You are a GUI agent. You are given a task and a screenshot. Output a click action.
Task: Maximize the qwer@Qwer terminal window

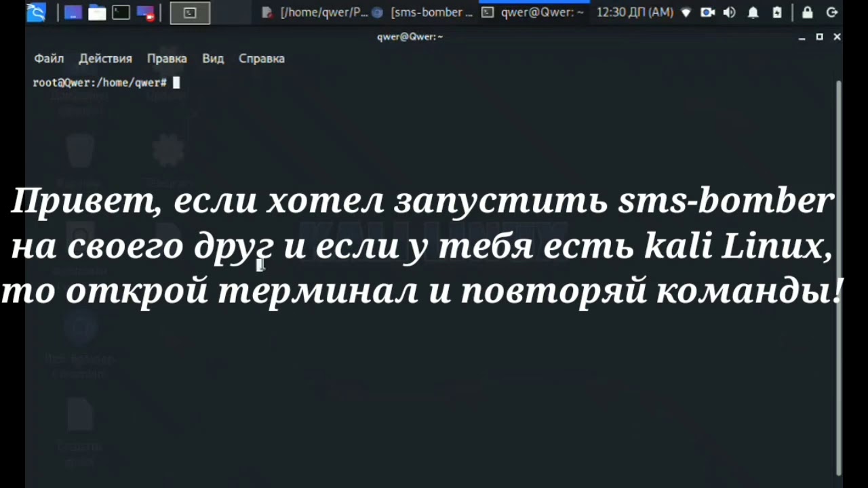click(819, 37)
